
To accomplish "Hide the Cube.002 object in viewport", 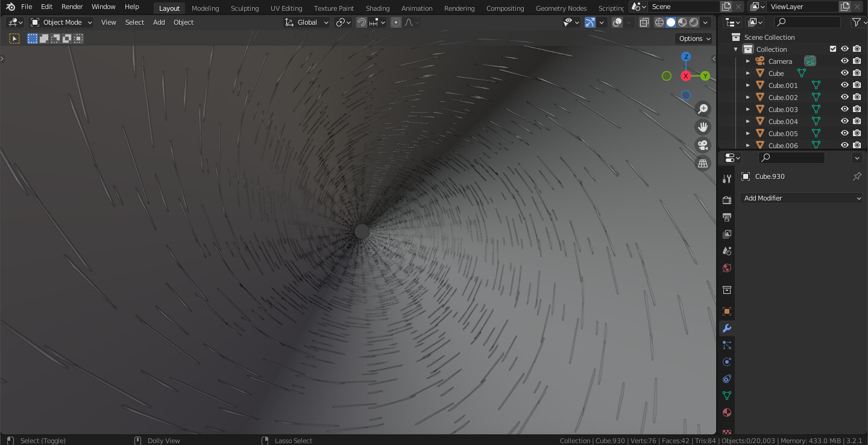I will pyautogui.click(x=844, y=96).
